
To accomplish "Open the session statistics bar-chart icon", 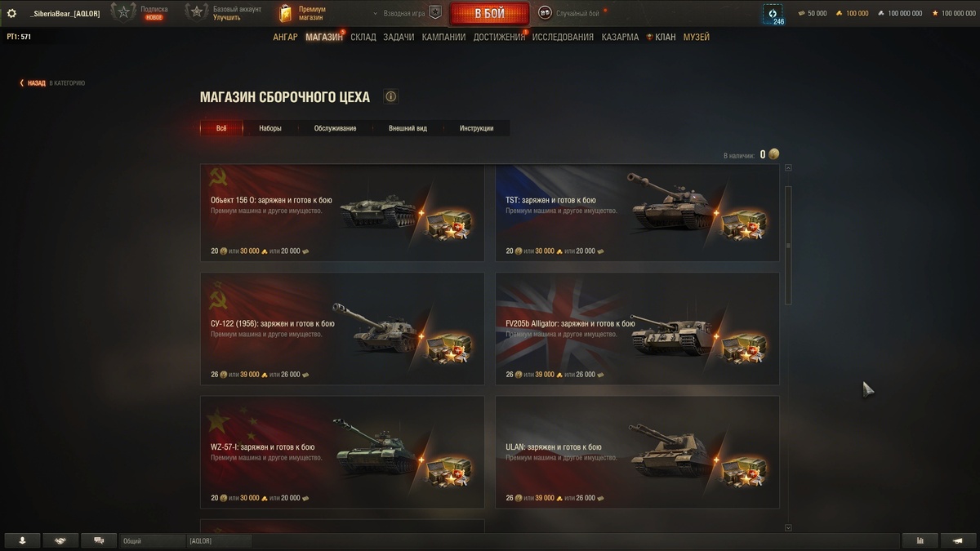I will [x=920, y=540].
